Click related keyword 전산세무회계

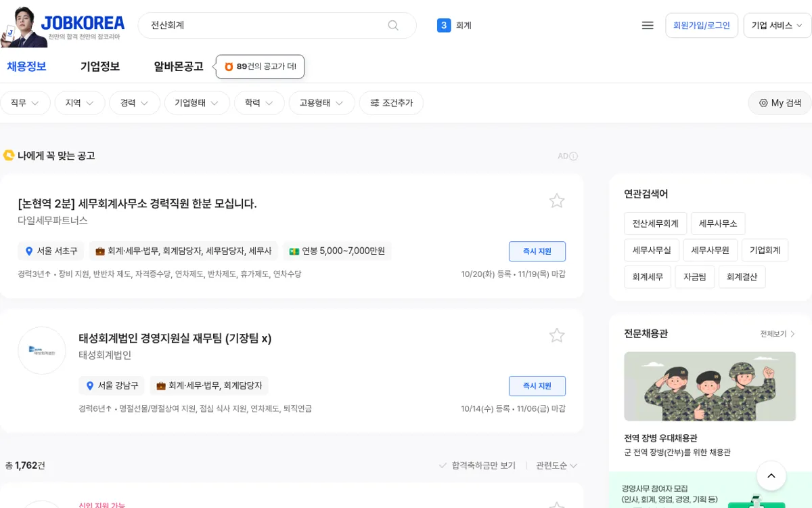(x=656, y=223)
